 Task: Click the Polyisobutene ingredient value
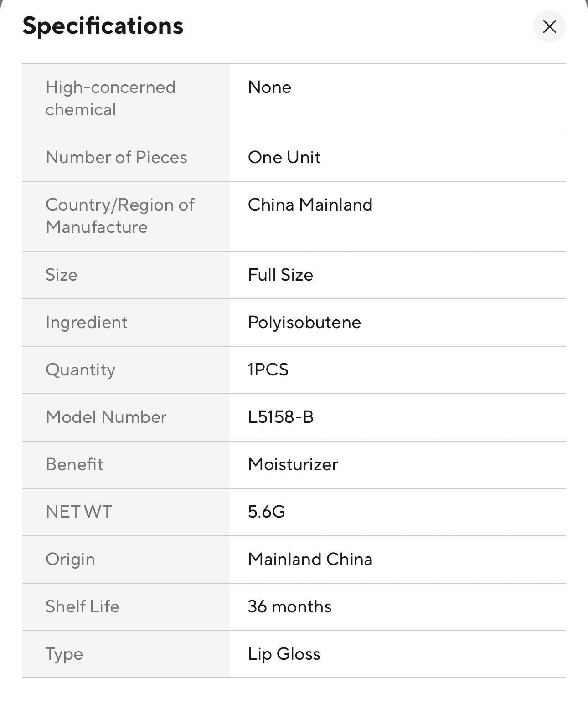coord(304,322)
